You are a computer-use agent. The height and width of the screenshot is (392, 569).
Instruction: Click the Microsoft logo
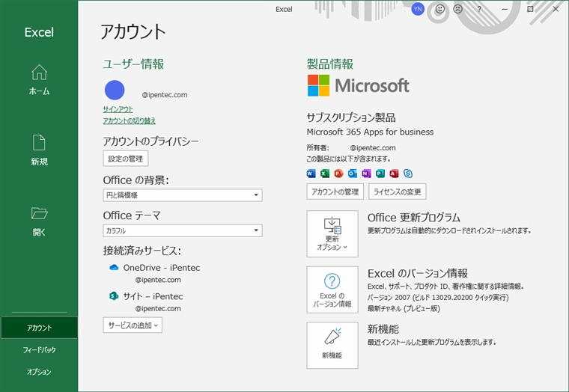point(358,85)
